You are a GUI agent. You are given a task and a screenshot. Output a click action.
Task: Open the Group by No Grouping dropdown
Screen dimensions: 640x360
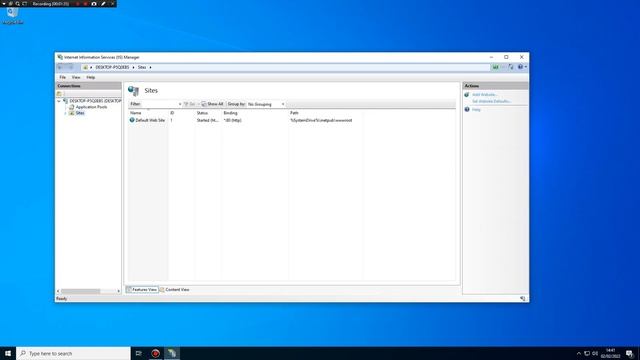click(x=266, y=104)
